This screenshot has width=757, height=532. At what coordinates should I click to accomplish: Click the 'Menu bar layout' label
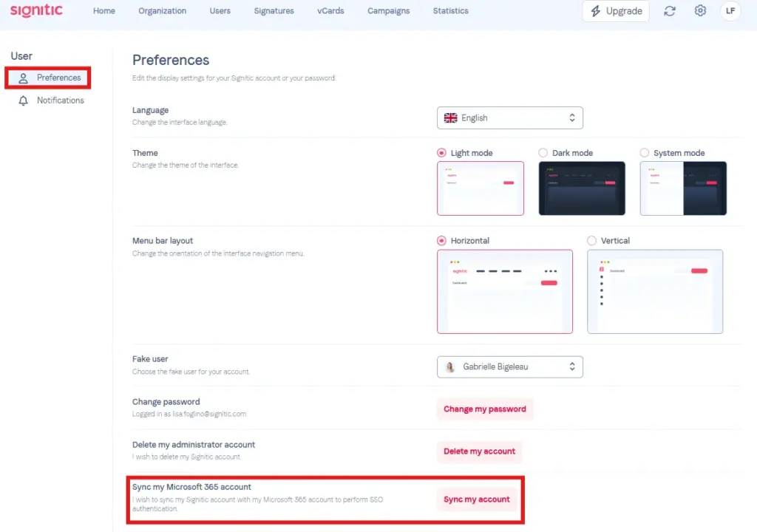pos(162,240)
